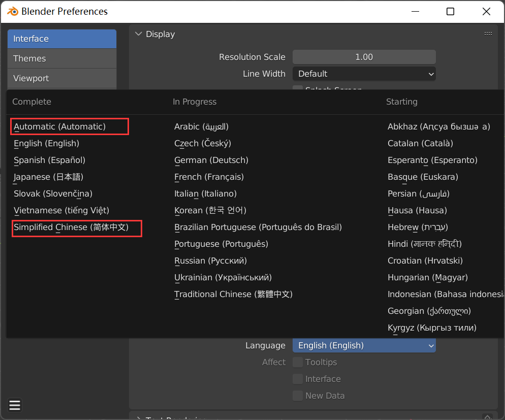Click the Blender logo icon in title bar
The width and height of the screenshot is (505, 420).
(13, 11)
